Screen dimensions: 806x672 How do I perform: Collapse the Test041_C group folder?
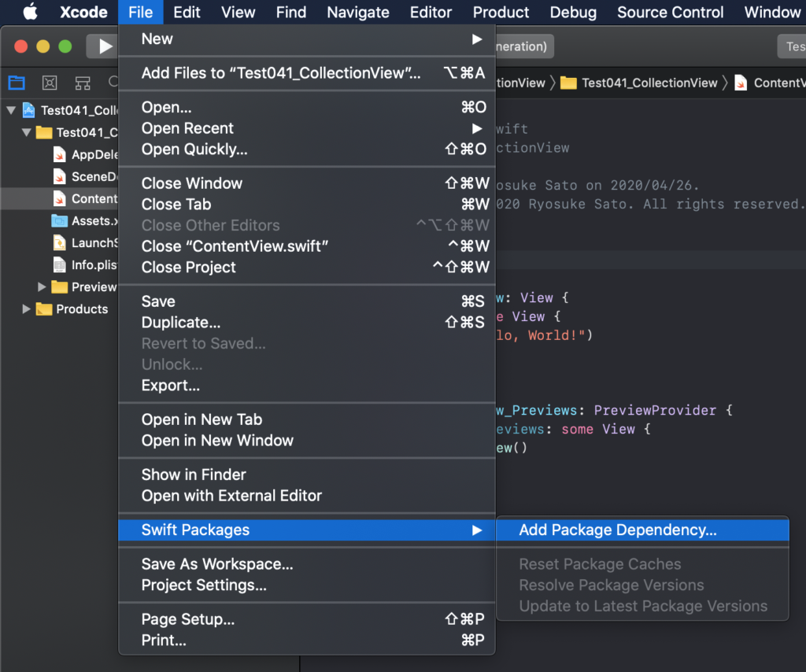(x=26, y=132)
